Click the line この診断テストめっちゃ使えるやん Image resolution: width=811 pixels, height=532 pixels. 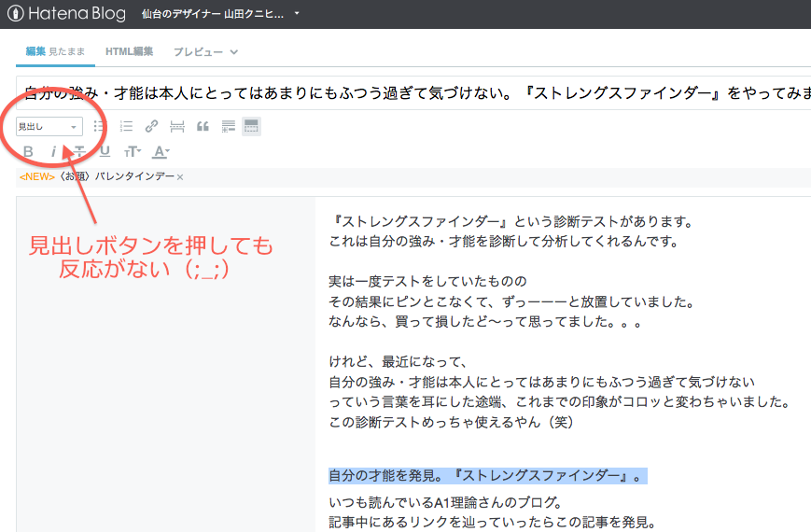pos(452,422)
